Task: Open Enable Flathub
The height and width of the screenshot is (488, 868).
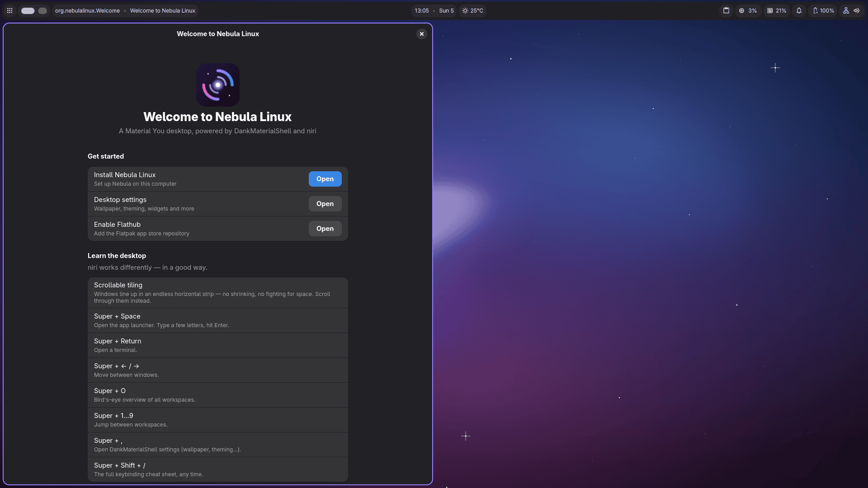Action: 325,229
